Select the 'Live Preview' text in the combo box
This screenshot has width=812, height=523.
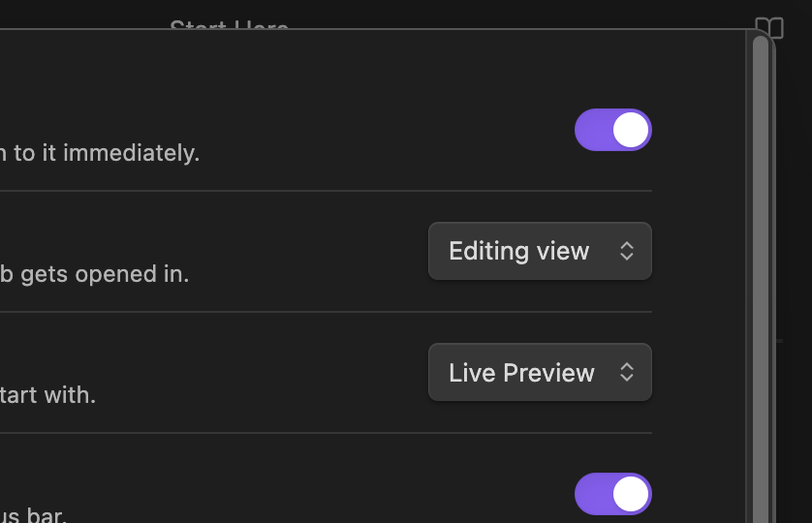(x=521, y=373)
